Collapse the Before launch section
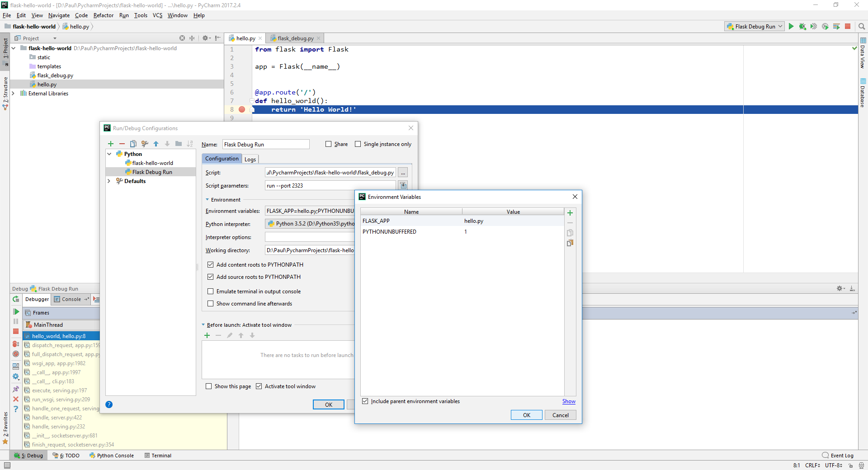This screenshot has height=470, width=868. coord(203,325)
